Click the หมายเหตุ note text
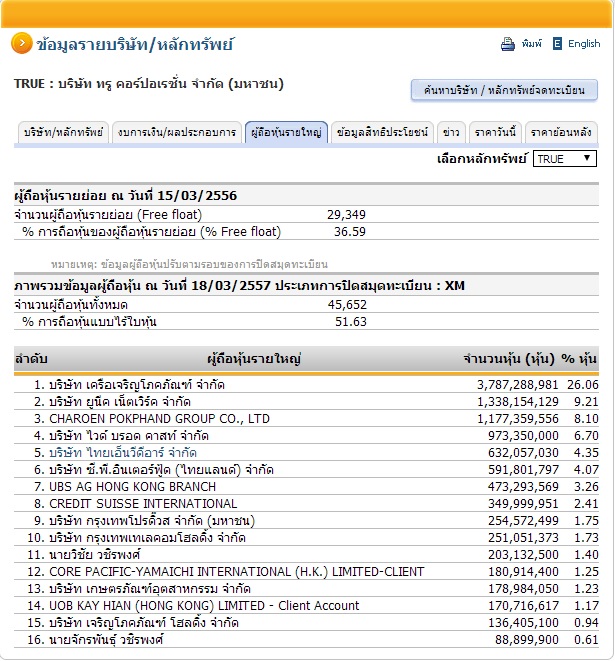Viewport: 615px width, 661px height. (x=189, y=265)
